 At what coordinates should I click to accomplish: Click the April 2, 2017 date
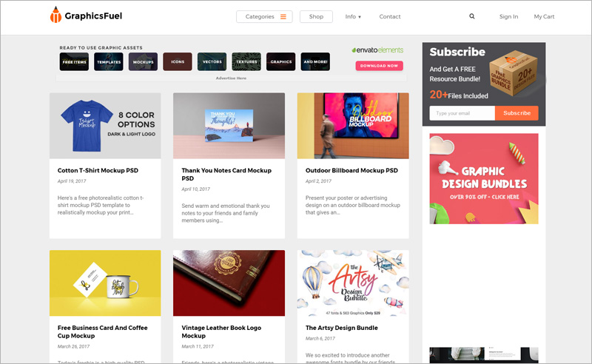(x=318, y=181)
